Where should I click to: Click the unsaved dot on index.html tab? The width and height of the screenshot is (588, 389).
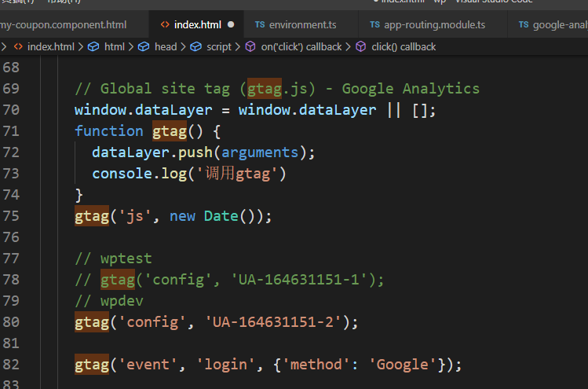231,24
